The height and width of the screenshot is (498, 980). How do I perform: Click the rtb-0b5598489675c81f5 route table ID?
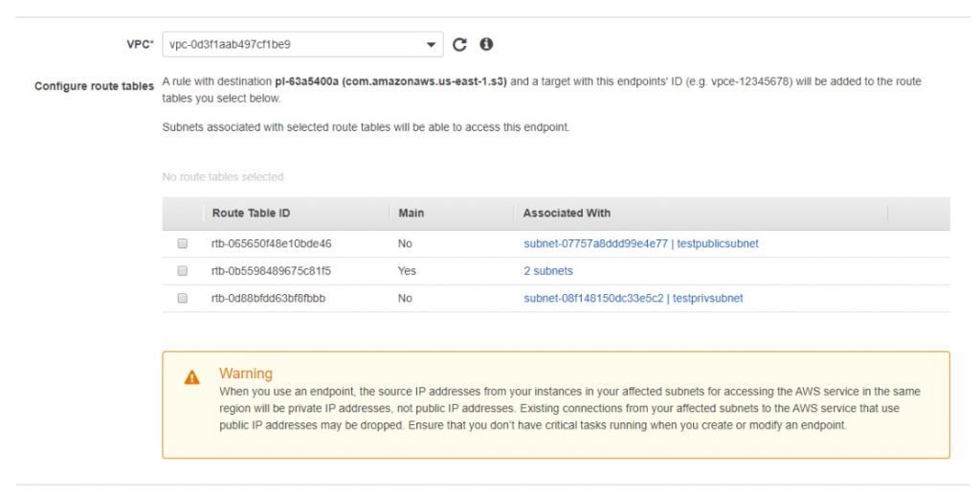(x=271, y=271)
